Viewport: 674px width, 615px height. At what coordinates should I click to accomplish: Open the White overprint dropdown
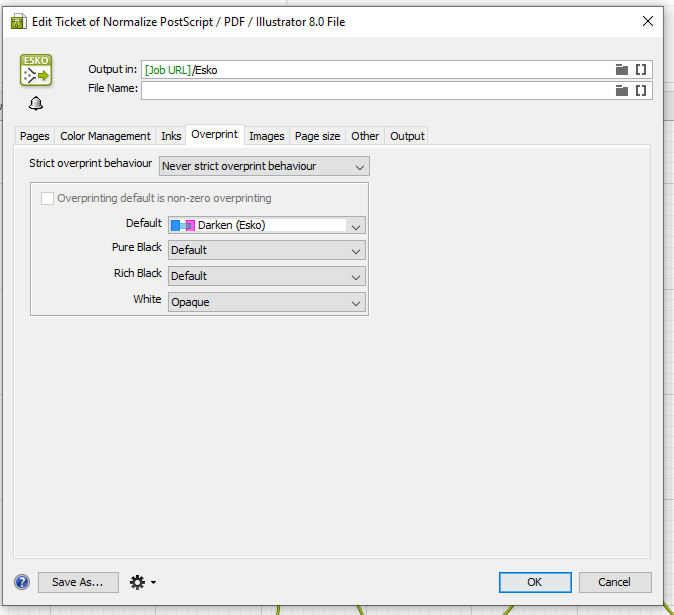click(267, 302)
